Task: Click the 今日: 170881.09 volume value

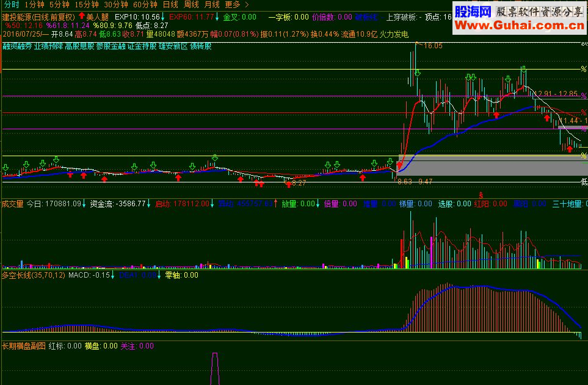Action: pyautogui.click(x=54, y=204)
